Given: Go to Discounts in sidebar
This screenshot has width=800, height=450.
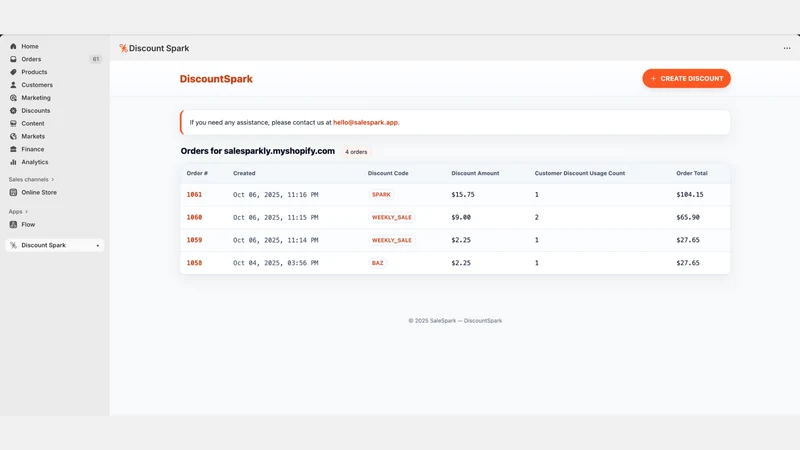Looking at the screenshot, I should tap(36, 110).
